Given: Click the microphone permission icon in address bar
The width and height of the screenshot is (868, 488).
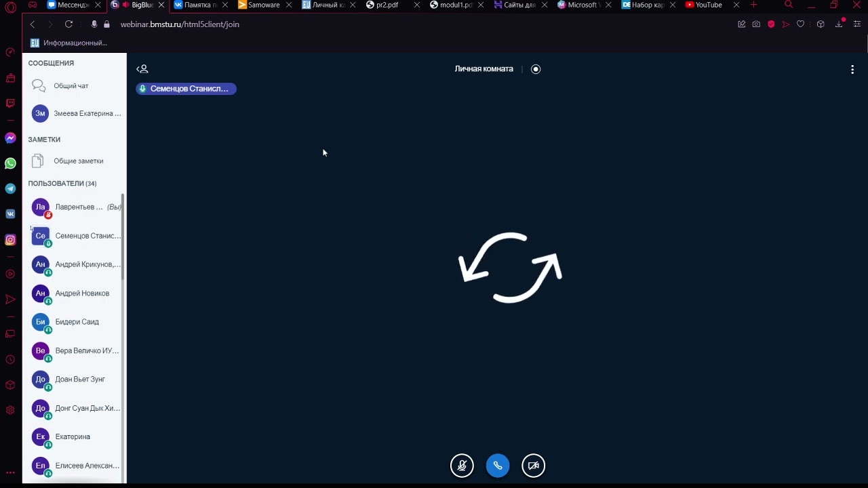Looking at the screenshot, I should (x=94, y=24).
